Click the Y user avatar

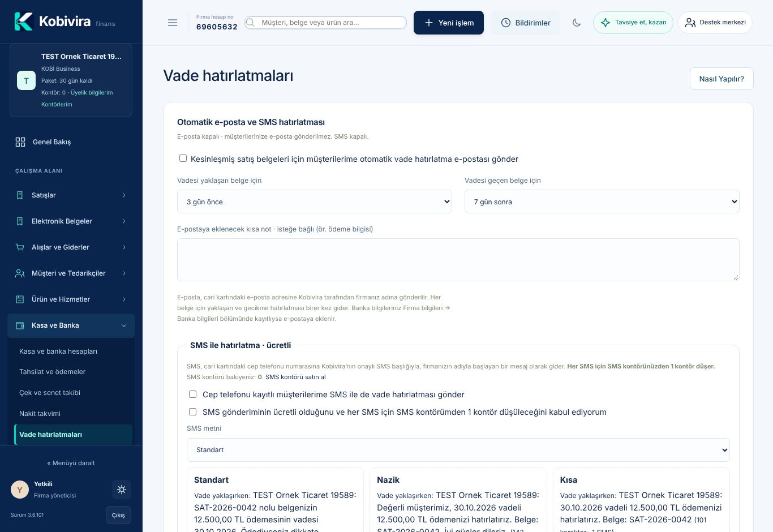[x=20, y=490]
